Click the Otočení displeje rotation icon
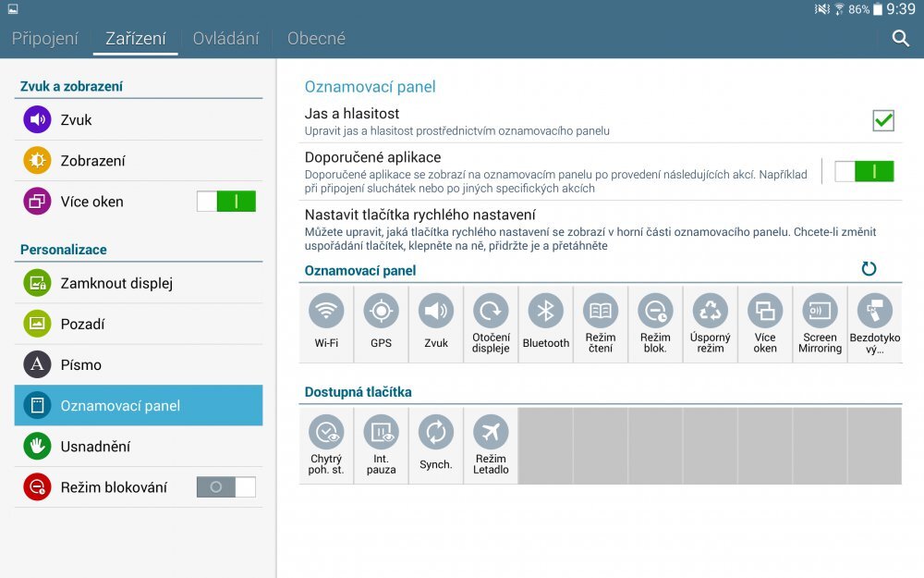Screen dimensions: 924x578 click(491, 311)
